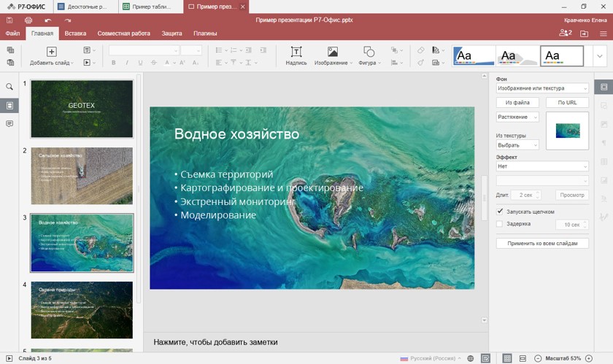Switch to the Плагины tab
The width and height of the screenshot is (613, 364).
coord(205,34)
